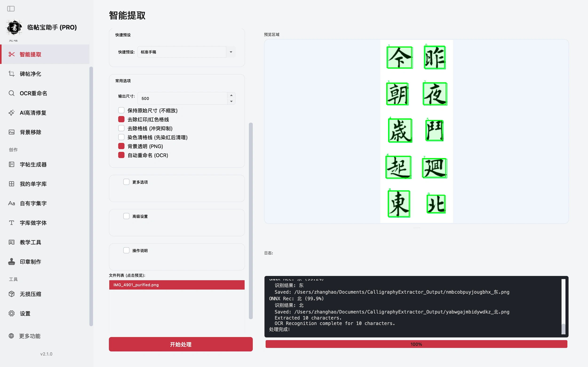Select AI高清修复 sparkle icon
588x367 pixels.
pos(11,113)
